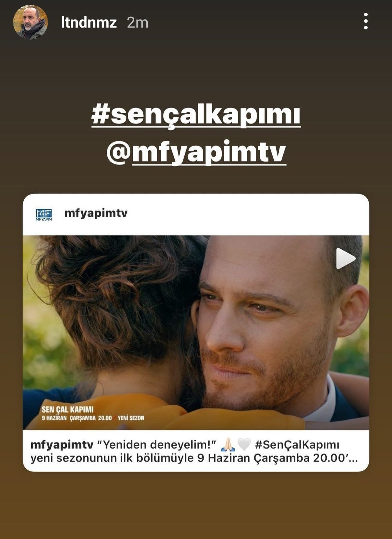Click the praying hands emoji in caption
This screenshot has height=539, width=392.
pos(228,444)
